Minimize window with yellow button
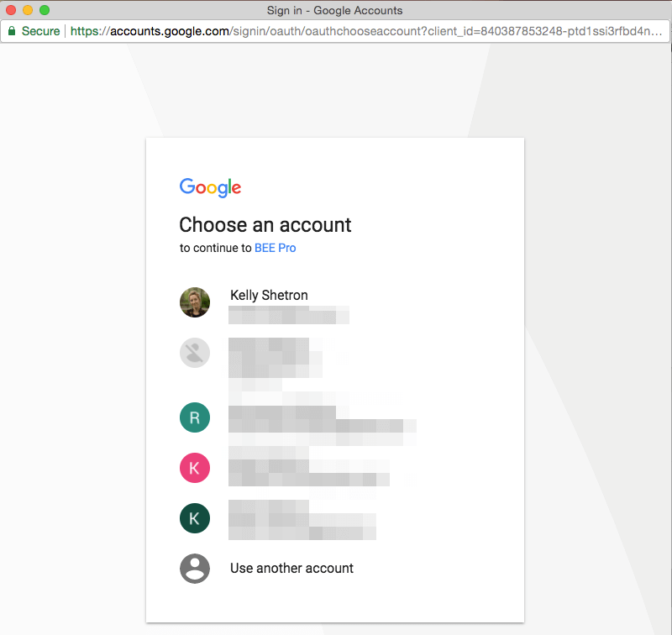 [x=28, y=10]
